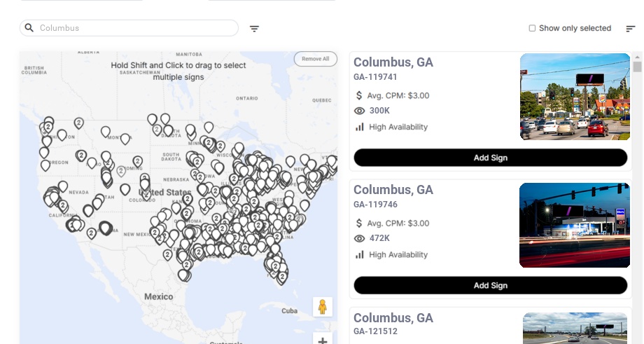644x344 pixels.
Task: Click the dollar CPM icon on GA-119746
Action: click(x=359, y=223)
